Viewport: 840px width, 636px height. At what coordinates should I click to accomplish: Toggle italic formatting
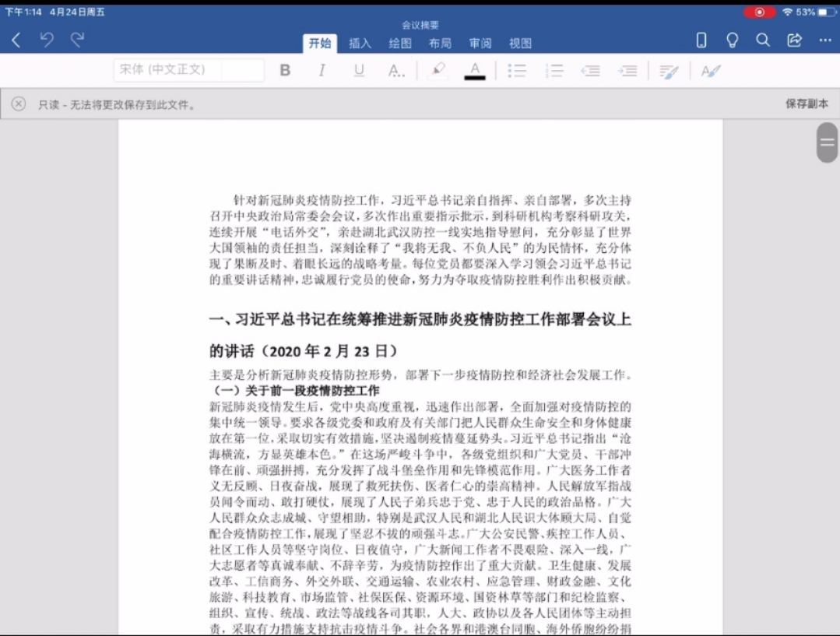click(322, 70)
